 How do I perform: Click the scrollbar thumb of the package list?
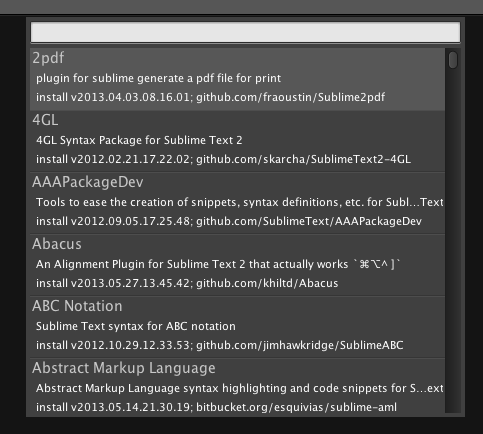453,60
